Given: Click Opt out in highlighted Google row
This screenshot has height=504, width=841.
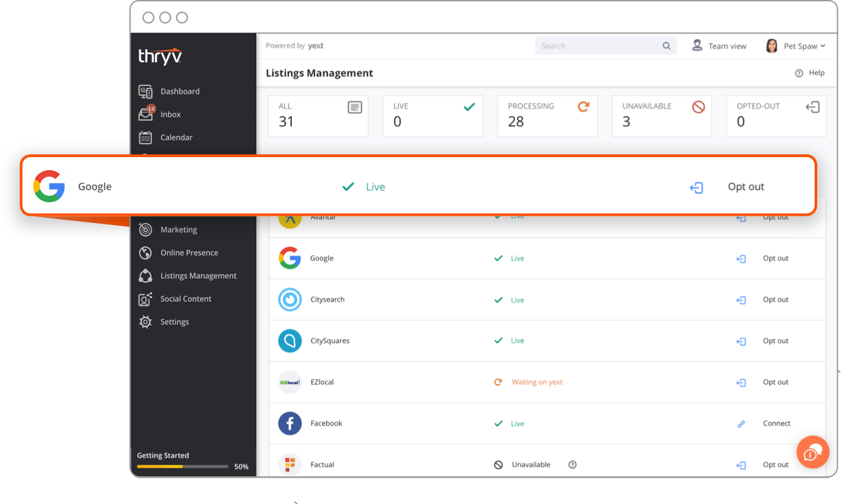Looking at the screenshot, I should click(x=746, y=187).
